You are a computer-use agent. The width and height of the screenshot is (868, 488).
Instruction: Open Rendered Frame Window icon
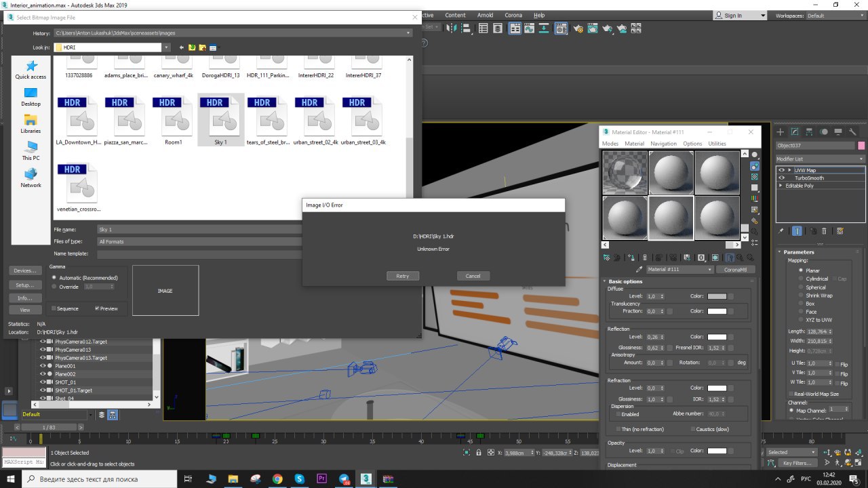click(x=593, y=28)
